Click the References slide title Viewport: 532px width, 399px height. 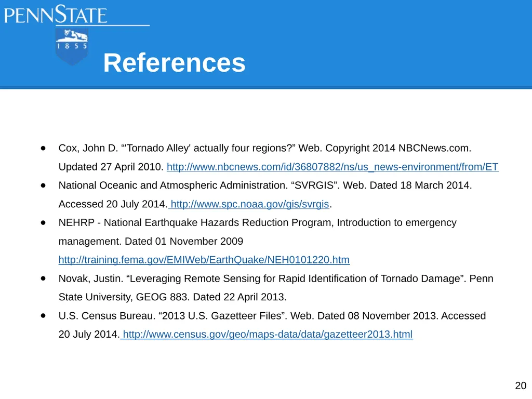point(175,63)
